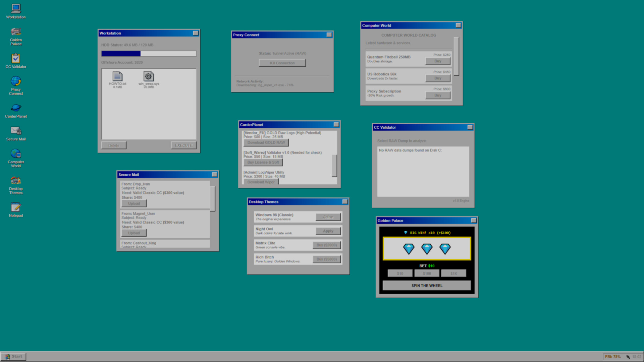Open the CC Validator desktop icon
Viewport: 644px width, 362px height.
click(x=16, y=58)
